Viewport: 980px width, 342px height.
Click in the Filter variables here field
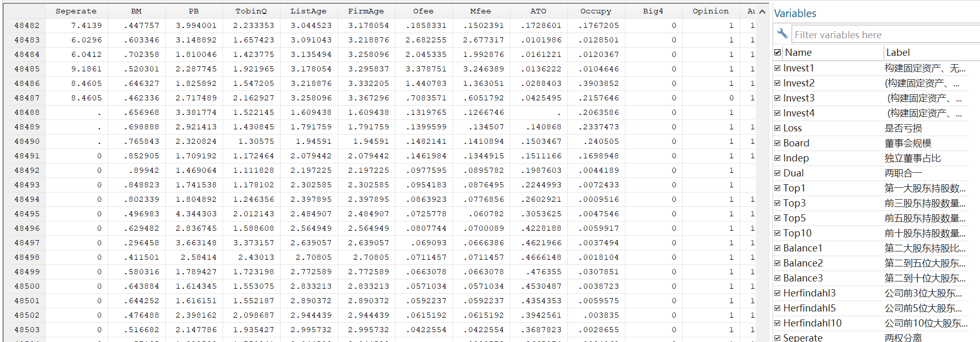point(886,35)
